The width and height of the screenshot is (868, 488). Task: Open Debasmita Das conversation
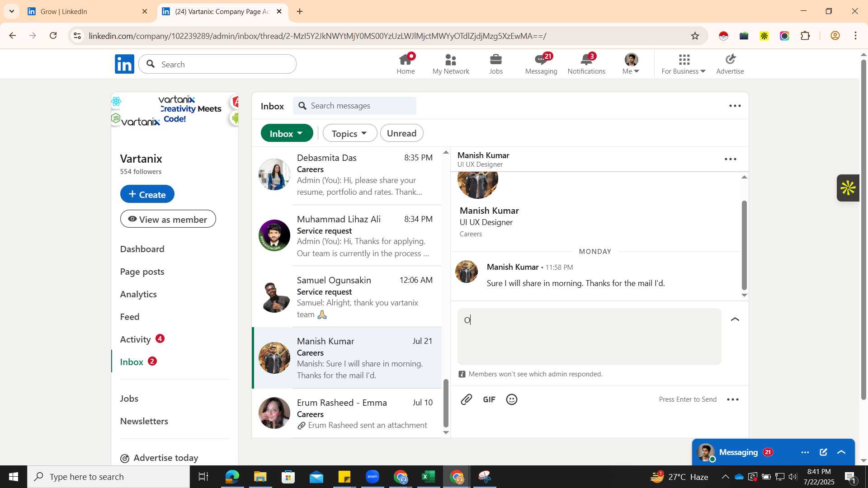[x=347, y=175]
